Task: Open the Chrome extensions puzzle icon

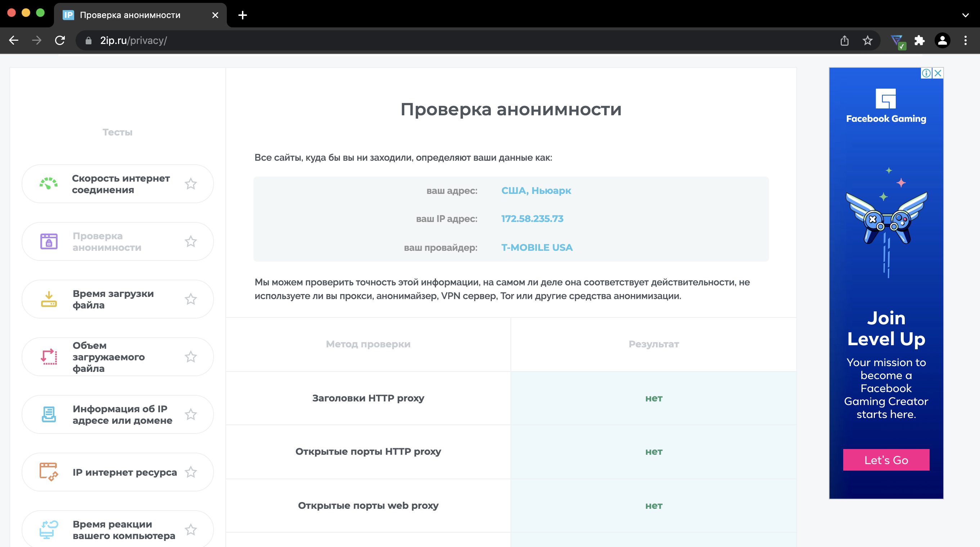Action: tap(920, 40)
